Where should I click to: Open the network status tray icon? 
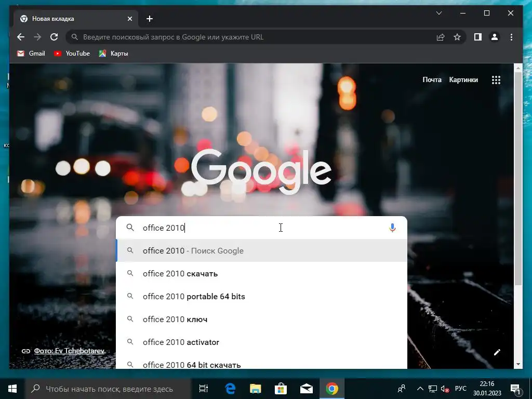[x=433, y=389]
